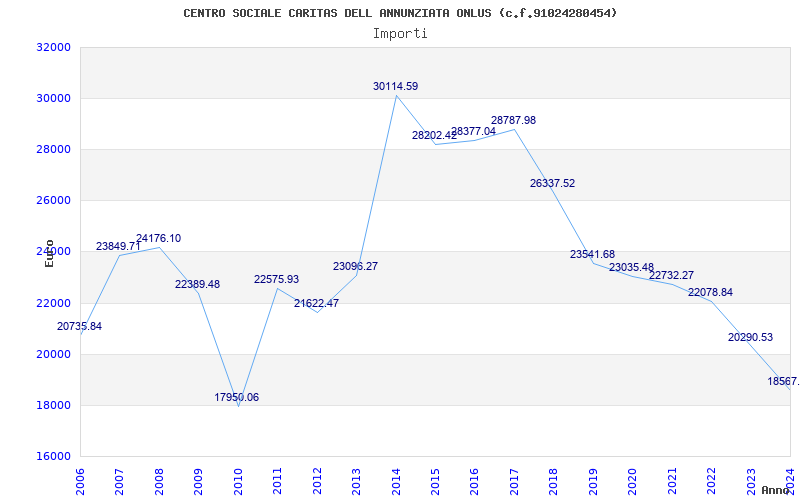800x500 pixels.
Task: Click the value 23849.71
Action: [118, 246]
